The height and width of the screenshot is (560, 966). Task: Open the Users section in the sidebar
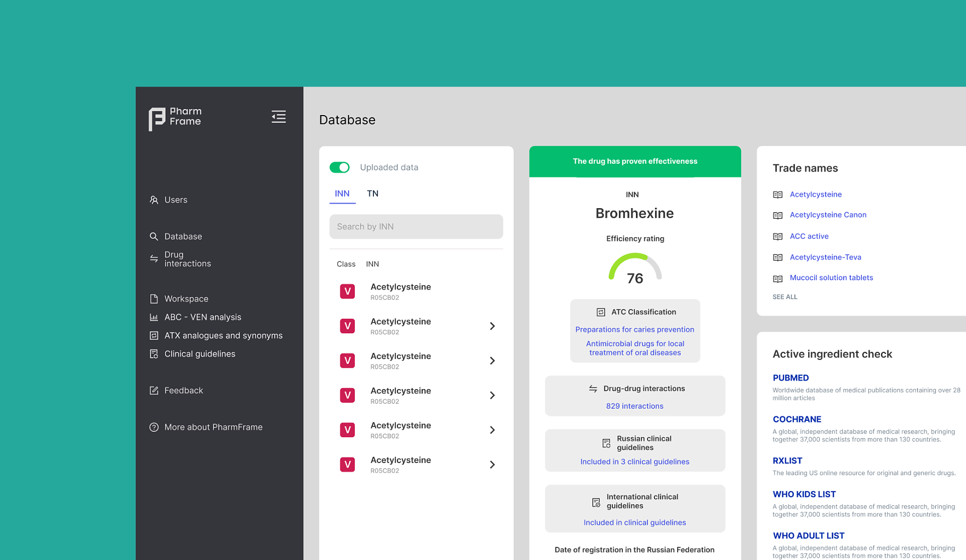[x=175, y=199]
